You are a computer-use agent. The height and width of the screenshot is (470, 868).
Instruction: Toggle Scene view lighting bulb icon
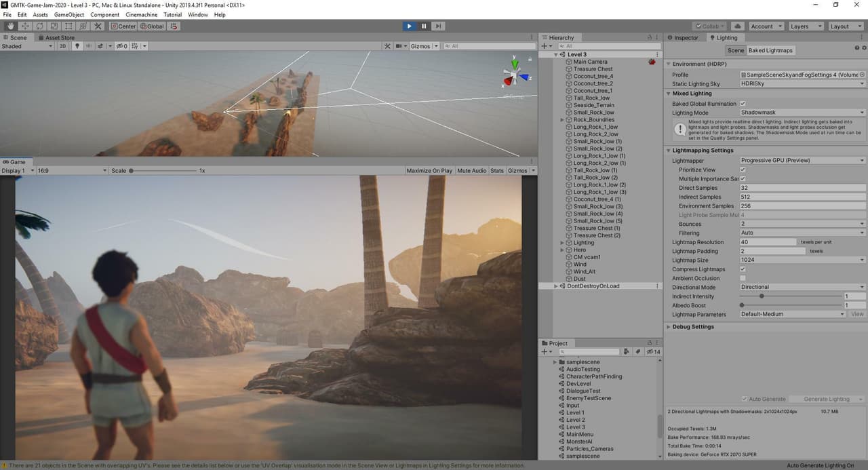click(77, 46)
